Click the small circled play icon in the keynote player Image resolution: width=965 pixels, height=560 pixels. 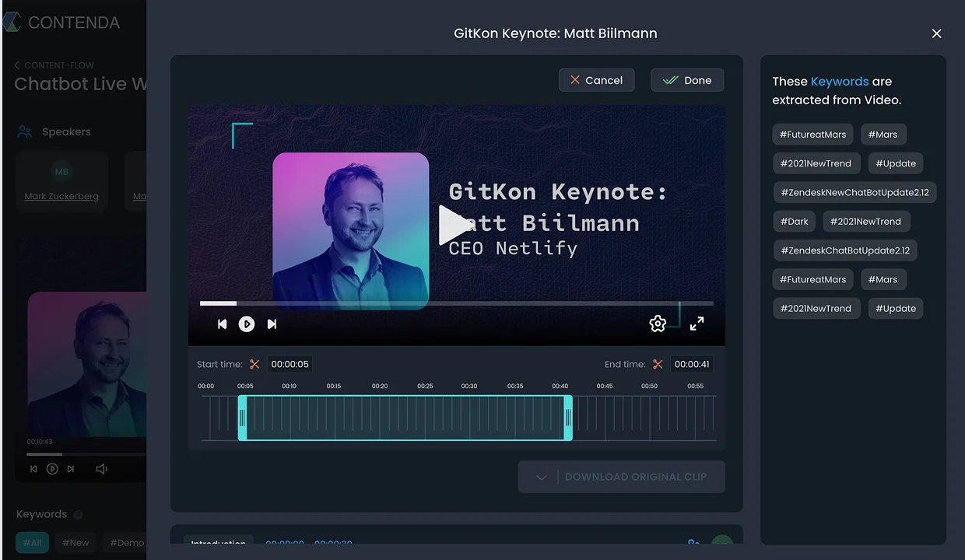[x=247, y=324]
